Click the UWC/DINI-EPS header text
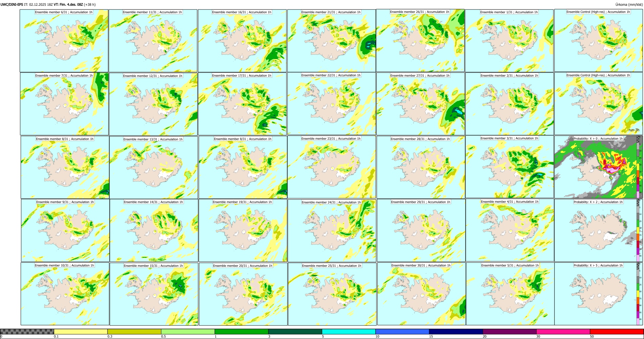Image resolution: width=644 pixels, height=339 pixels. pyautogui.click(x=12, y=4)
